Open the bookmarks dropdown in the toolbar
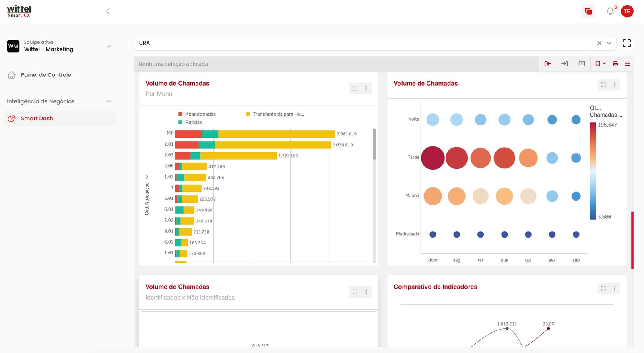The image size is (644, 353). [x=600, y=64]
